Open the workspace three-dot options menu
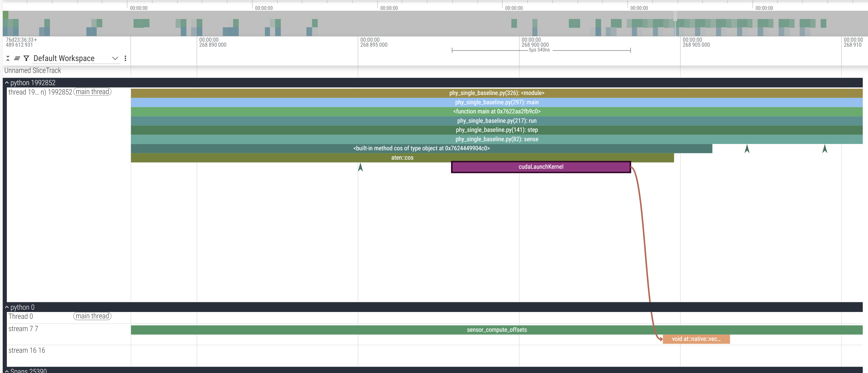 125,58
